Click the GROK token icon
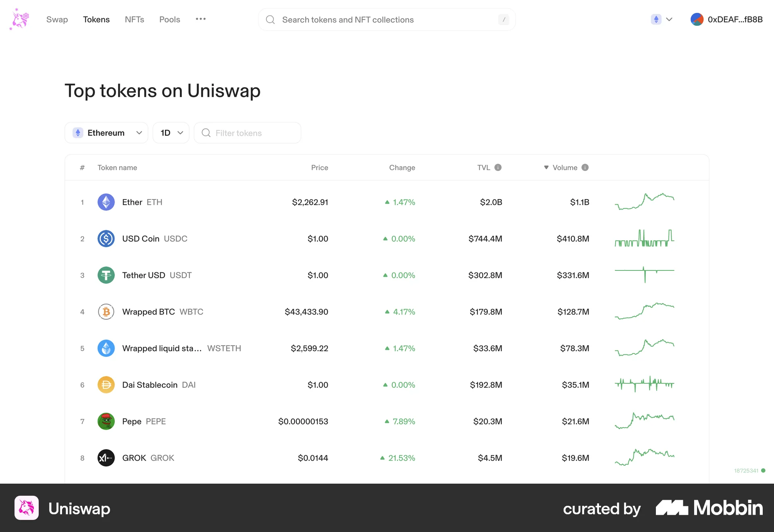Image resolution: width=774 pixels, height=532 pixels. tap(106, 458)
